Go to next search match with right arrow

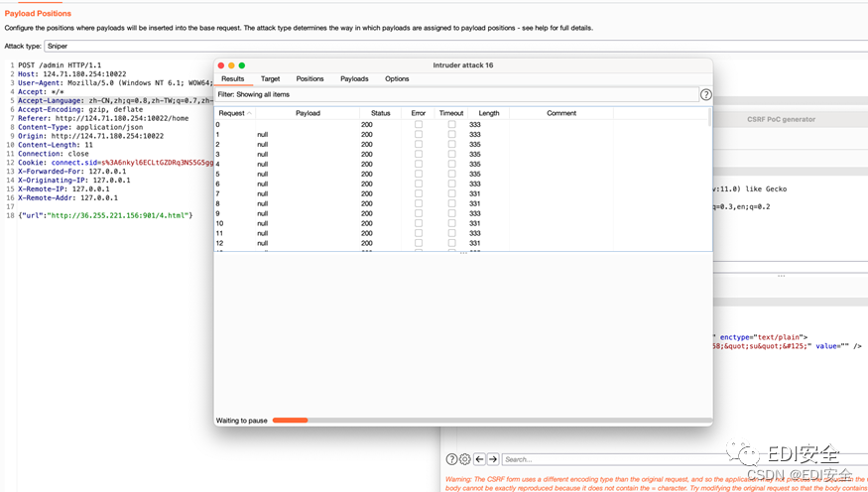point(493,459)
